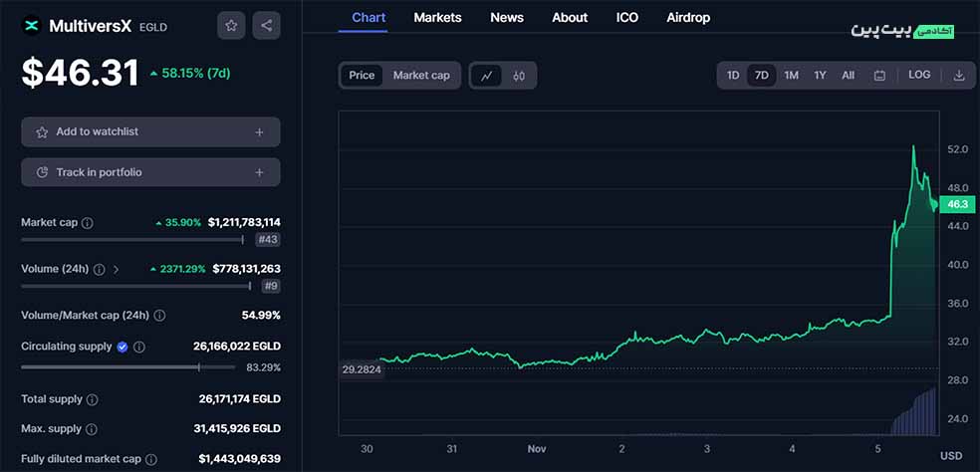Expand Volume (24h) chevron arrow
The image size is (980, 472).
117,270
